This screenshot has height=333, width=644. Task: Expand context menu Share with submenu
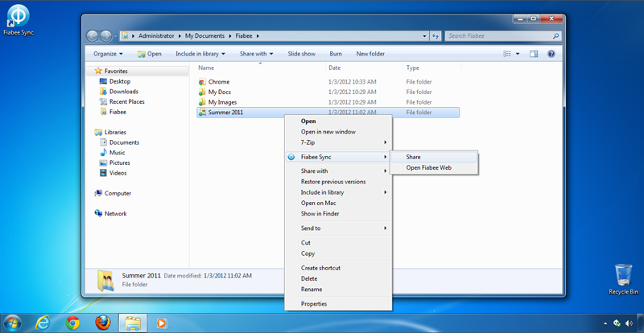click(x=338, y=171)
